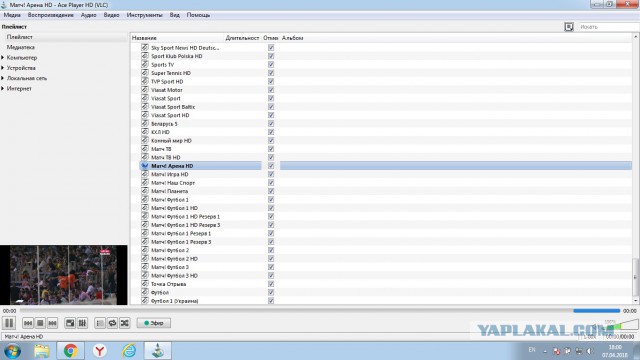This screenshot has width=640, height=360.
Task: Stop playback
Action: pos(40,323)
